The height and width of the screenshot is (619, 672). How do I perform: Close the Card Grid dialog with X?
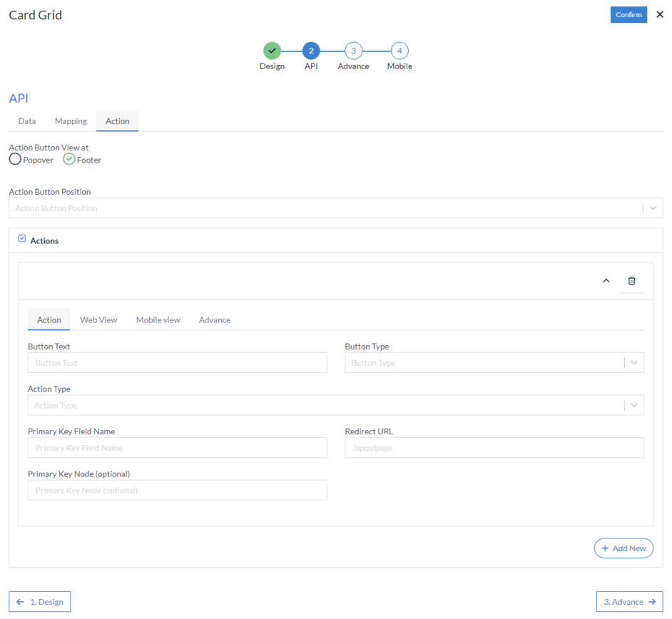coord(660,14)
